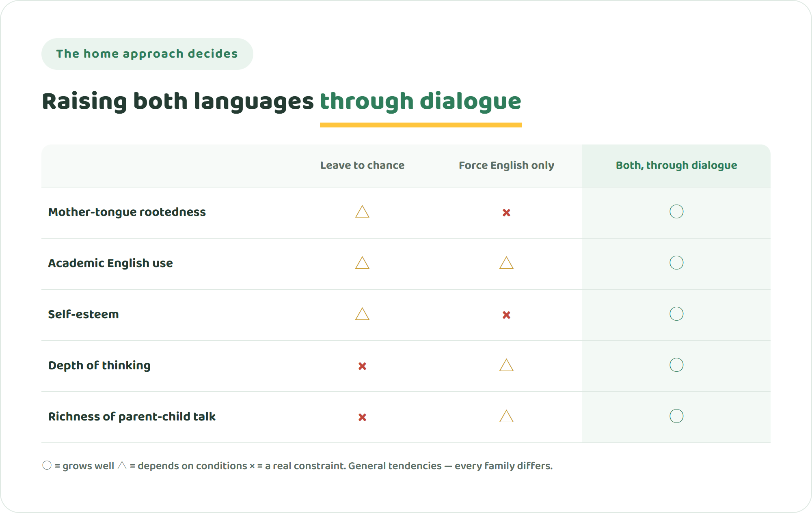812x513 pixels.
Task: Click the '= grows well' legend text
Action: (x=84, y=466)
